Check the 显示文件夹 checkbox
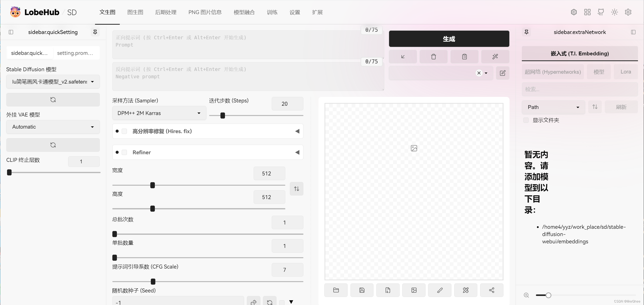Screen dimensions: 644x305 click(x=526, y=120)
